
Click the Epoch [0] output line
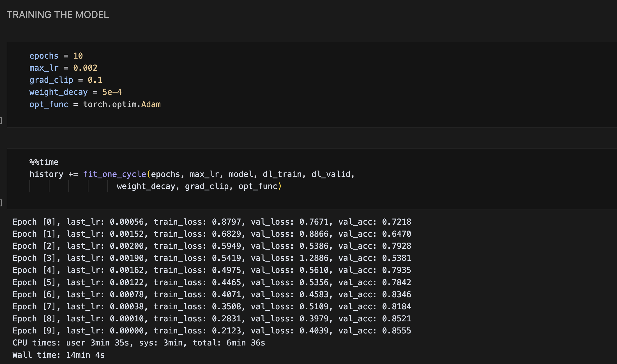pos(212,222)
